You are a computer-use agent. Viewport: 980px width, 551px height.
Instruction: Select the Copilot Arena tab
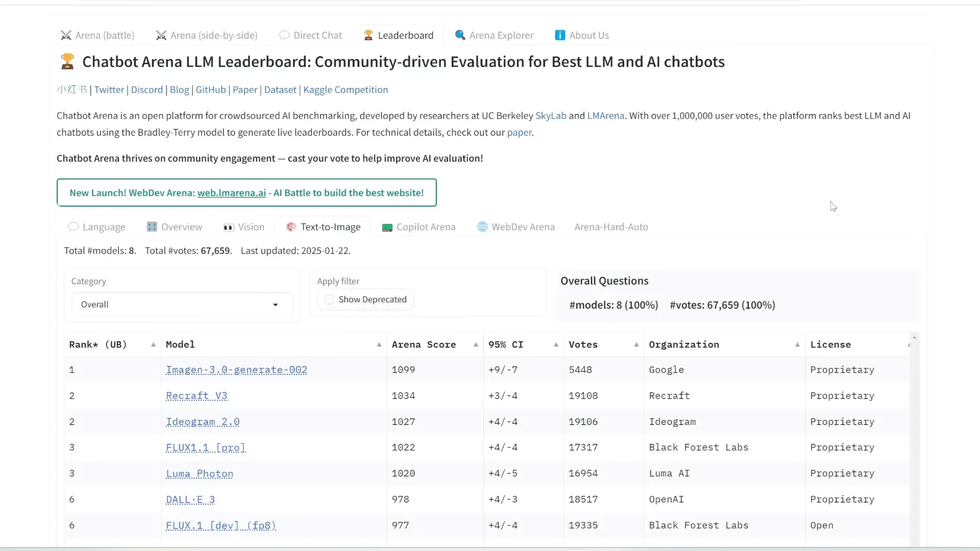(x=419, y=227)
